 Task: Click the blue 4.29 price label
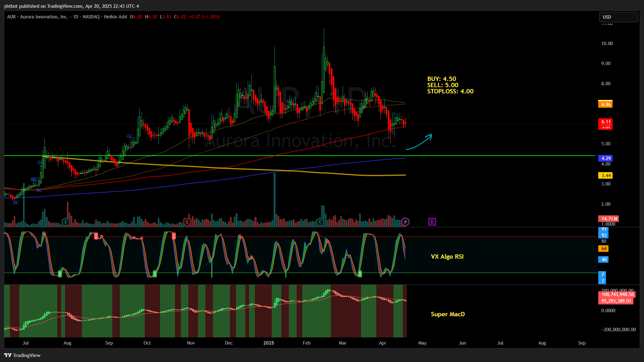[x=605, y=158]
